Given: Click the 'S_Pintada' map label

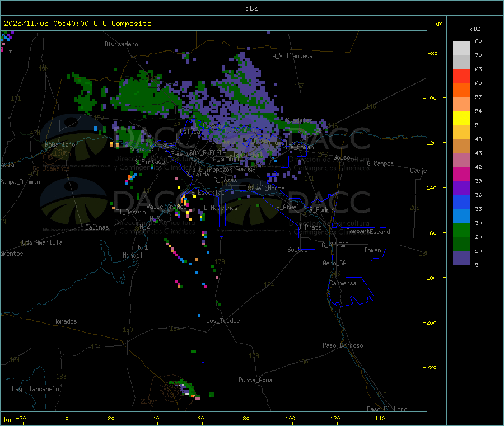Looking at the screenshot, I should (150, 162).
